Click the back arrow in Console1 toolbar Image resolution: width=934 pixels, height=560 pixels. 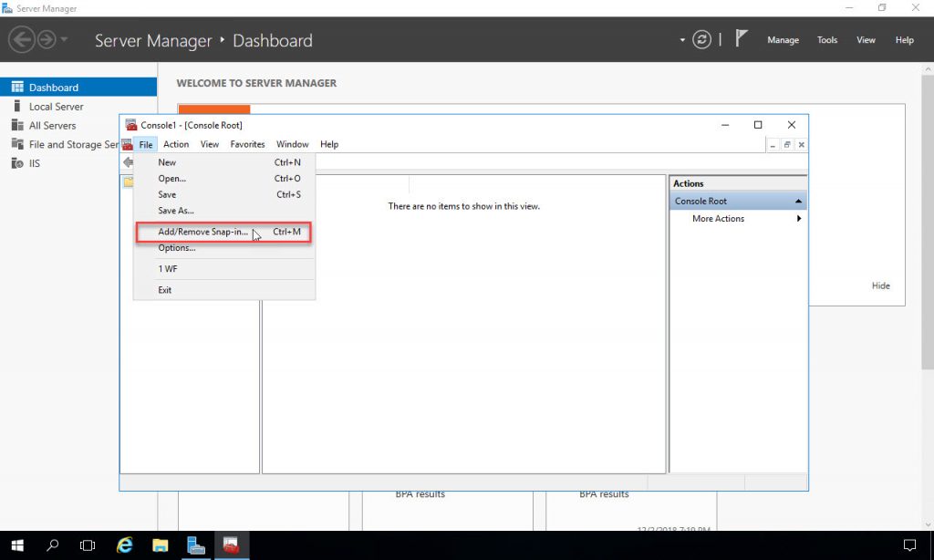click(x=130, y=162)
